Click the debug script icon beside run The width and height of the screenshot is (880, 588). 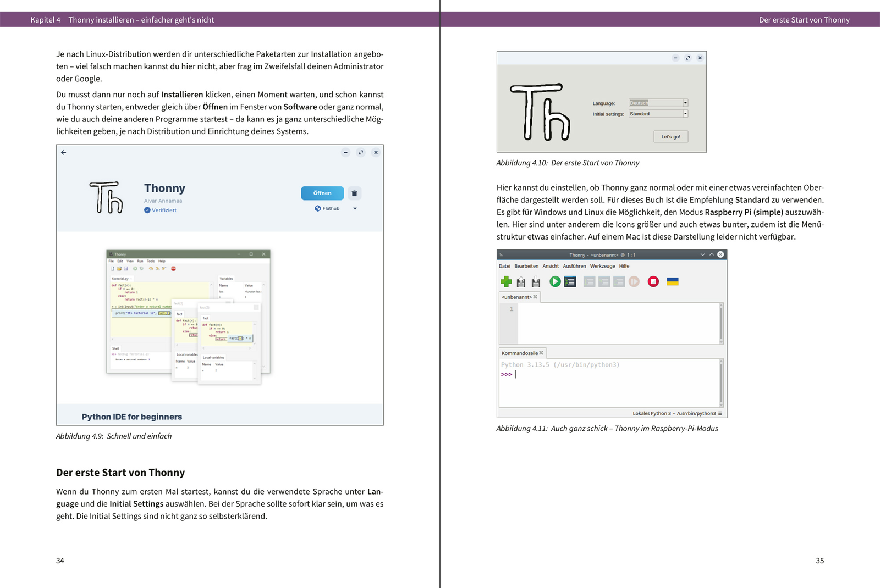(570, 281)
